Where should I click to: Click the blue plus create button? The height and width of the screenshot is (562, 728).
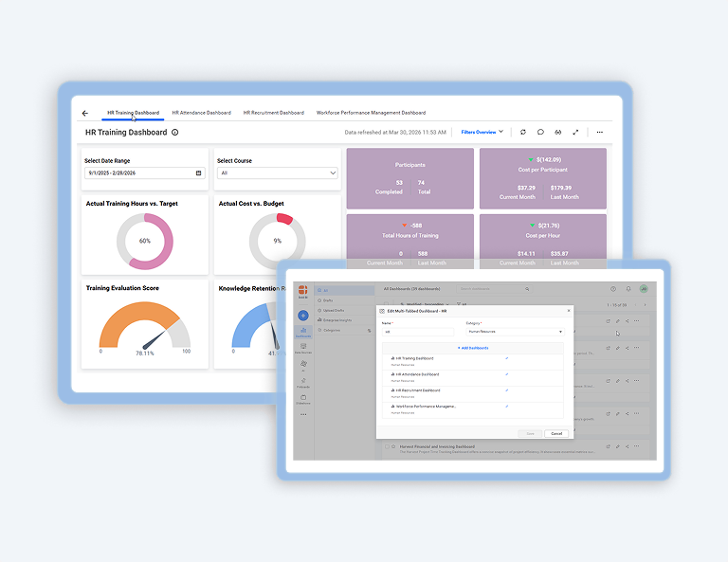[x=303, y=316]
